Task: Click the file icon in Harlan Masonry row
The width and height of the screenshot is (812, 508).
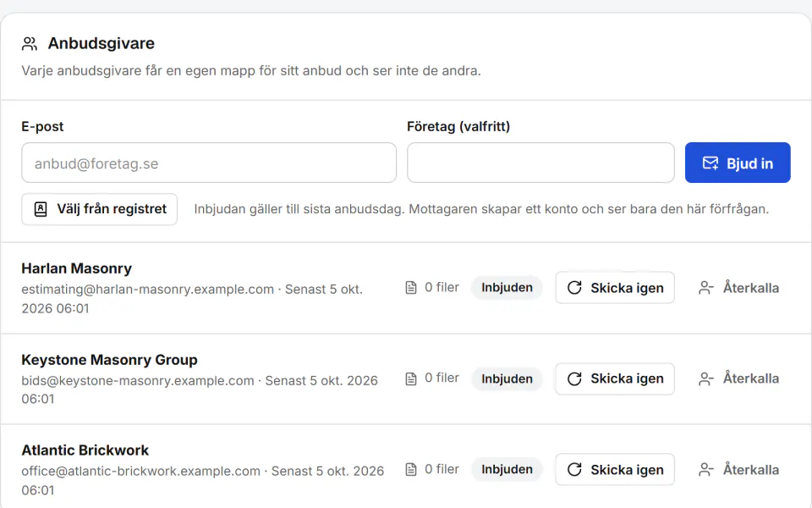Action: click(x=411, y=288)
